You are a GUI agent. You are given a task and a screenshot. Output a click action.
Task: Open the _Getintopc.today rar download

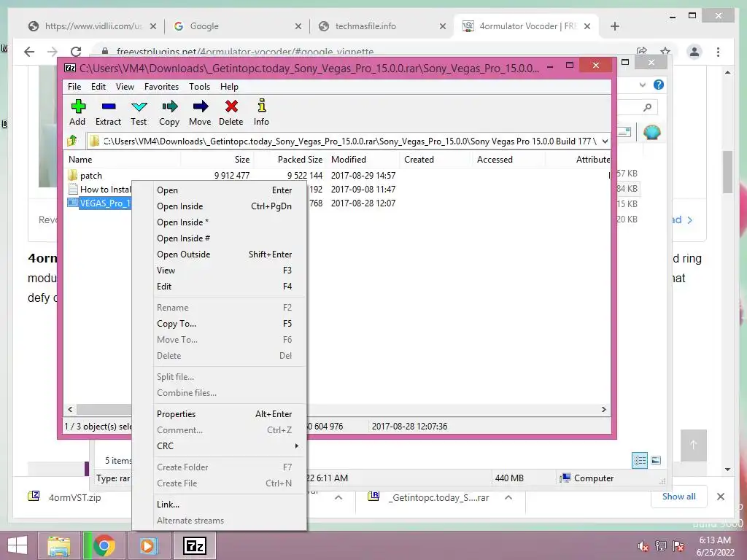tap(438, 497)
